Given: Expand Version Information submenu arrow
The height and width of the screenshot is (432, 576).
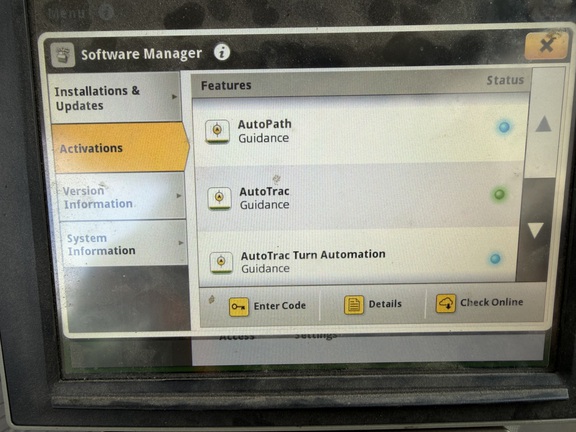Looking at the screenshot, I should [x=179, y=196].
